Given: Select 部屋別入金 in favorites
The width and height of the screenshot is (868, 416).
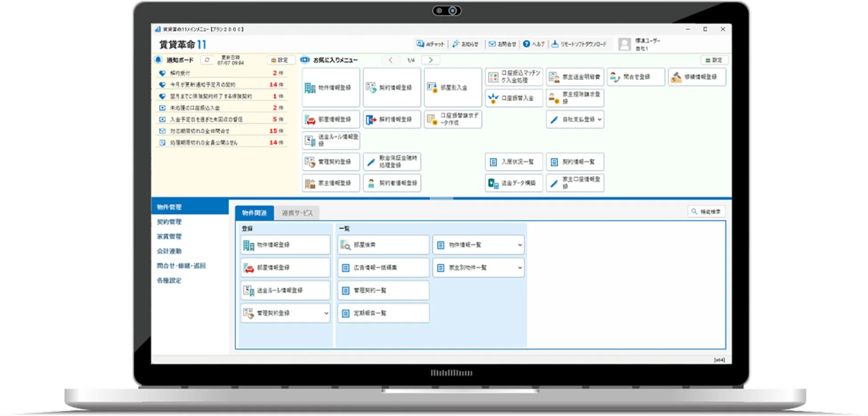Looking at the screenshot, I should coord(453,88).
